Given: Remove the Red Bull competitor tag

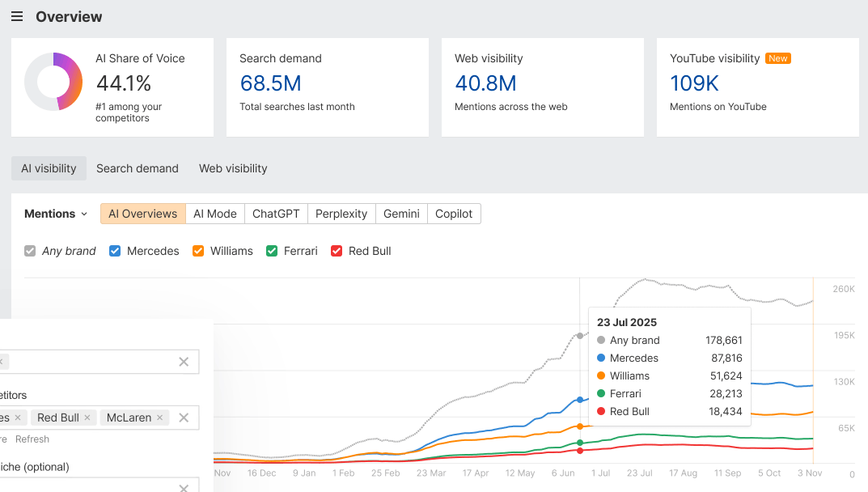Looking at the screenshot, I should (88, 418).
